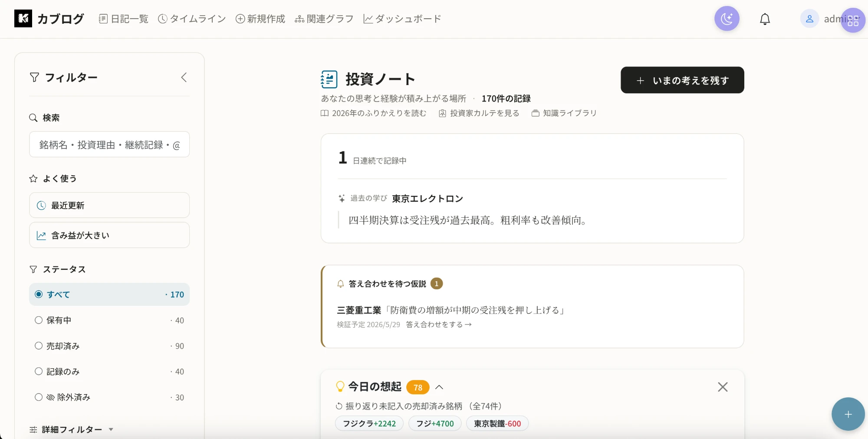Screen dimensions: 868x439
Task: Click the 検証予定 2026/5/29 date
Action: click(368, 324)
